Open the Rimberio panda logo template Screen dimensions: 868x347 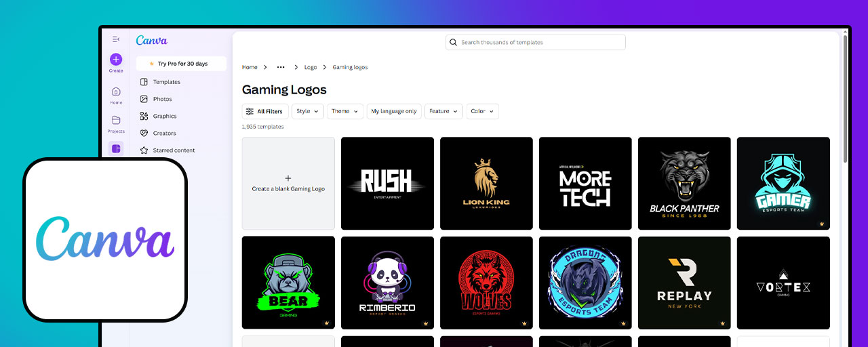click(x=387, y=283)
